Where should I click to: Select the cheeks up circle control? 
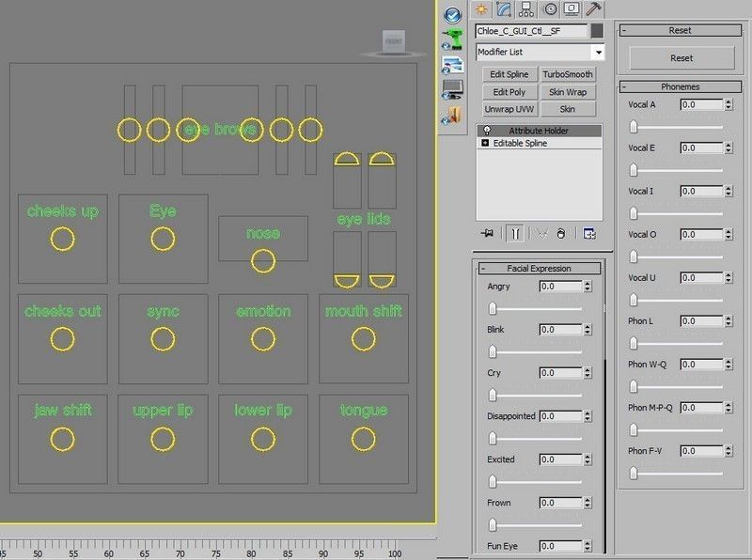[x=62, y=239]
